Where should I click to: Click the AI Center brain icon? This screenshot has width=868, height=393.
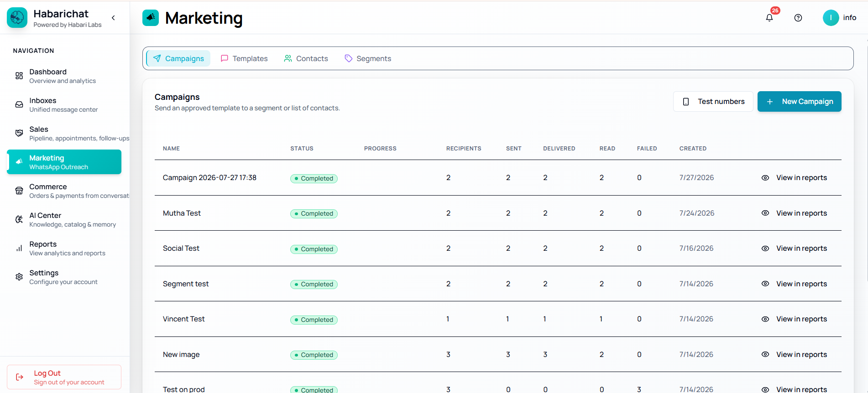click(19, 219)
